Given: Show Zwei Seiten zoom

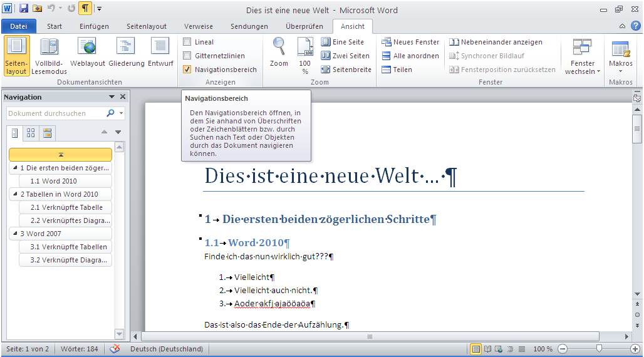Looking at the screenshot, I should [x=345, y=56].
